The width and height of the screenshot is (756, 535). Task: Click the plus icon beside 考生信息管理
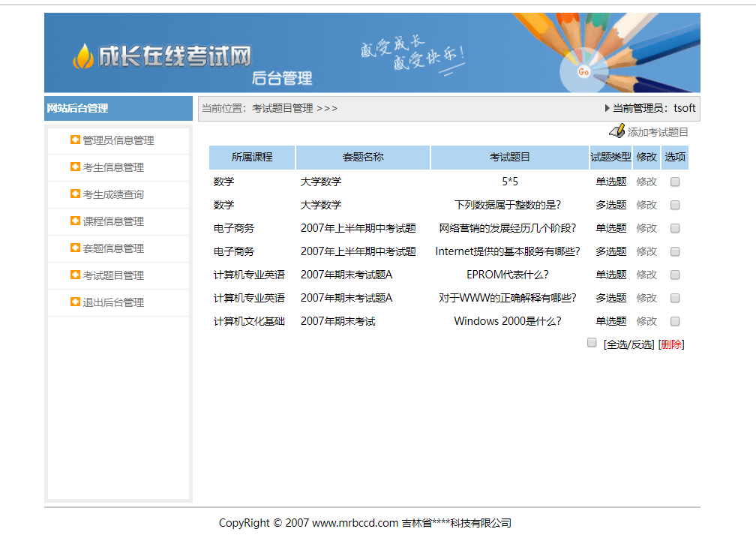75,167
